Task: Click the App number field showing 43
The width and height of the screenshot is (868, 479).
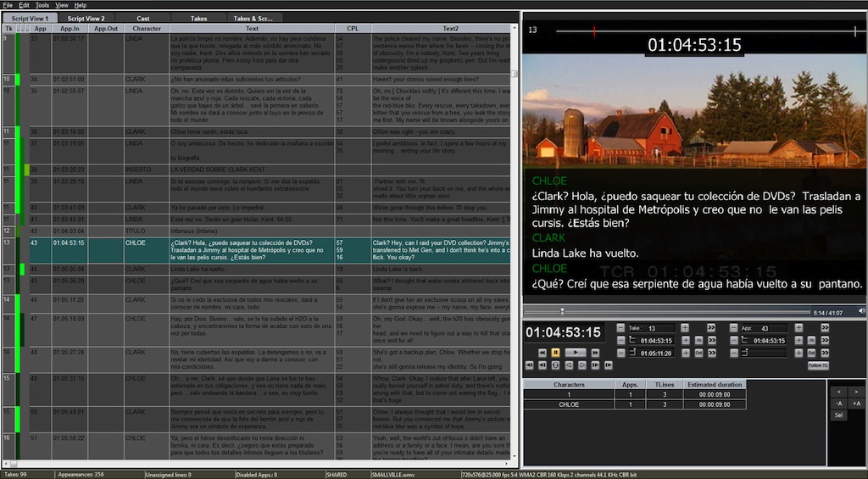Action: coord(765,328)
